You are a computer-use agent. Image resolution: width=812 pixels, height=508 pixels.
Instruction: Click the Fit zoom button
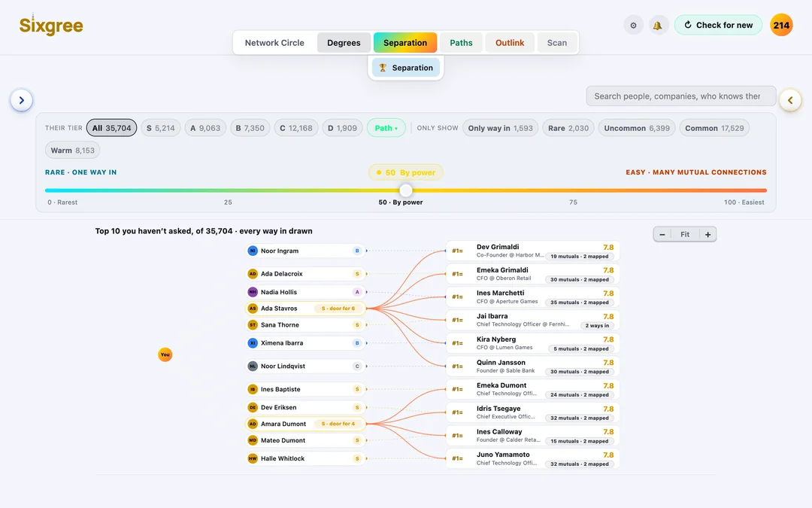click(685, 234)
